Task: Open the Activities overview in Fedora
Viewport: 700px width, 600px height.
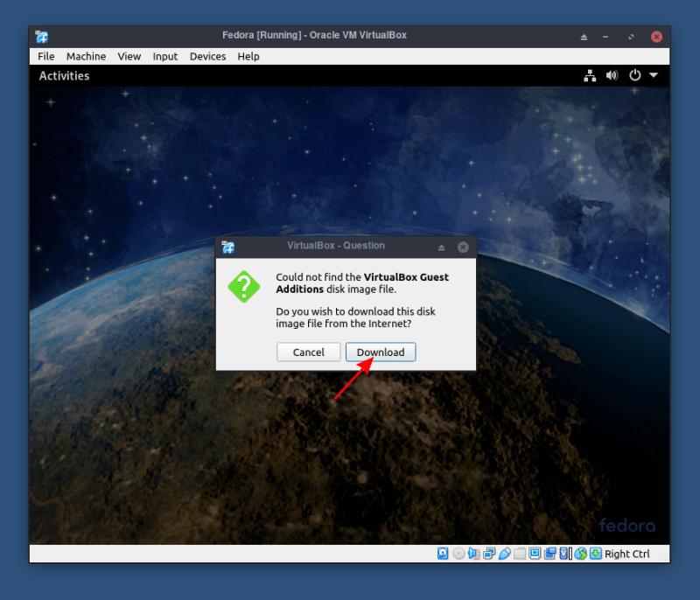Action: click(x=64, y=75)
